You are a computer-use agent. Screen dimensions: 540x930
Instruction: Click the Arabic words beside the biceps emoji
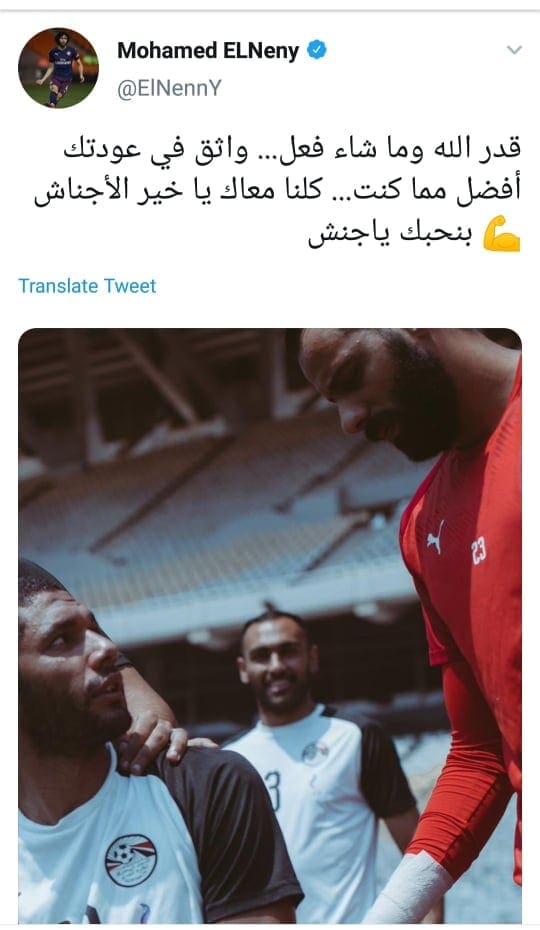point(390,235)
